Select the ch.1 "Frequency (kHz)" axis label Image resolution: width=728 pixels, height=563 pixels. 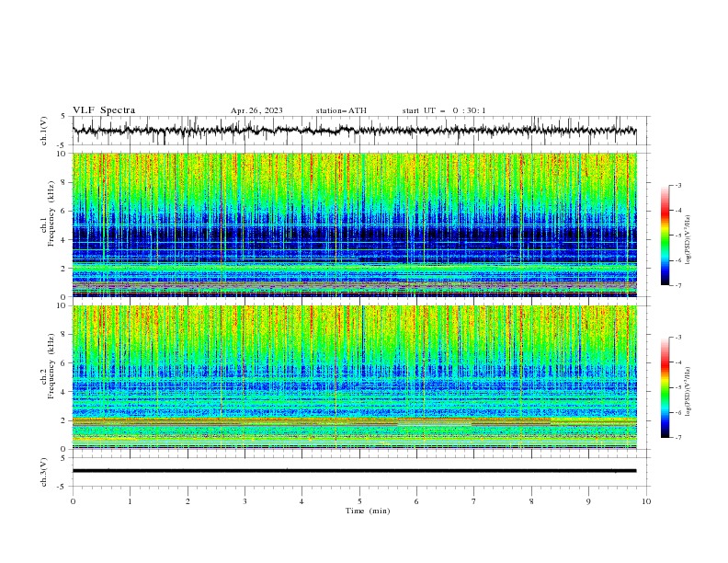click(x=51, y=214)
